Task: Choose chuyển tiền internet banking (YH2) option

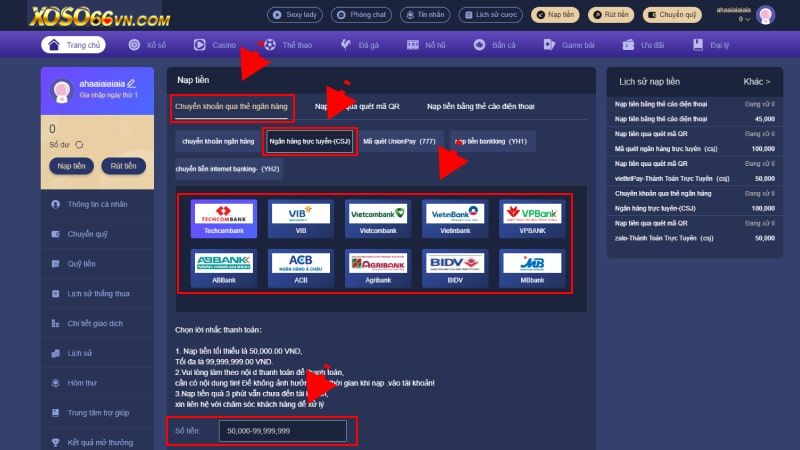Action: click(228, 169)
